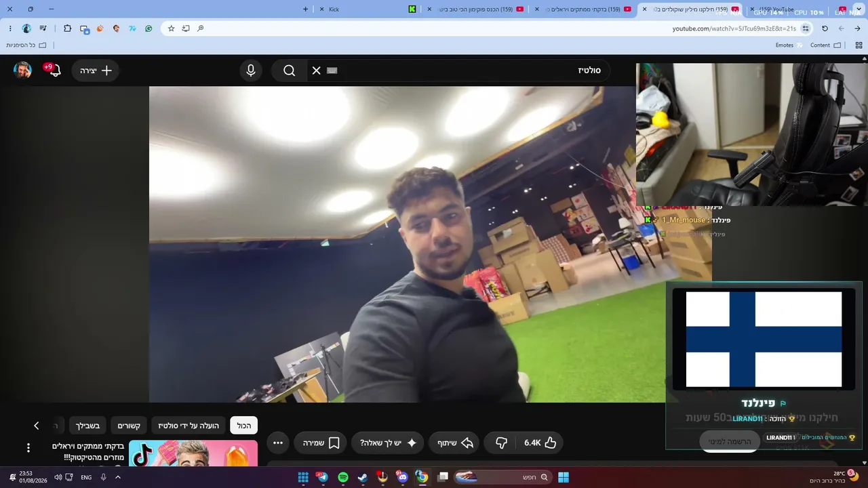Screen dimensions: 868x488
Task: Click the 7TV extension icon
Action: (x=132, y=28)
